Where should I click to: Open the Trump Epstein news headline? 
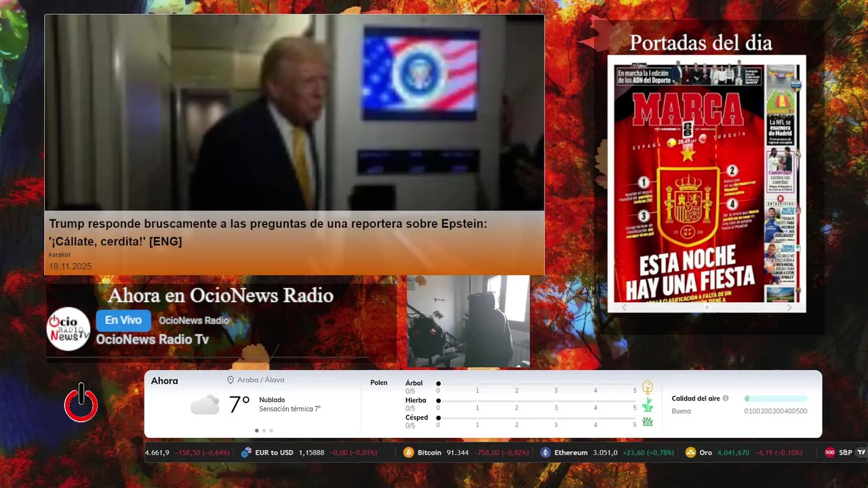coord(268,232)
